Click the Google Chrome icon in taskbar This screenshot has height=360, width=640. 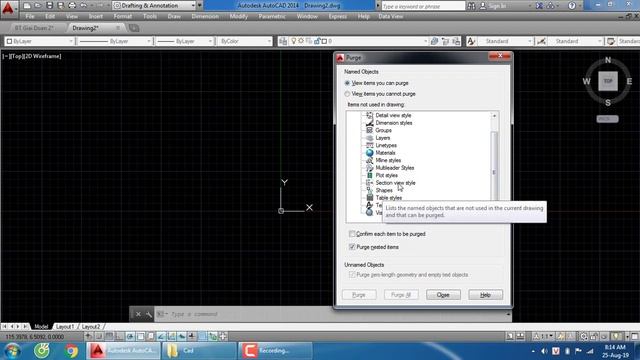[x=71, y=351]
